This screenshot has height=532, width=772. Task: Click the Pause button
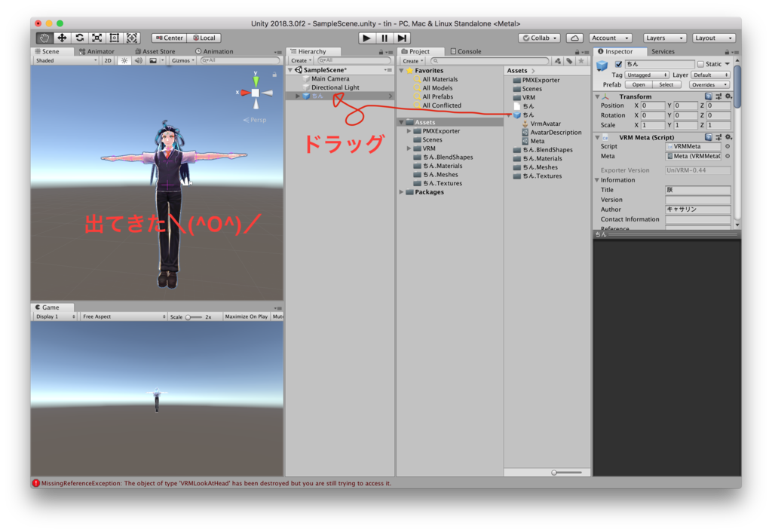[x=384, y=38]
